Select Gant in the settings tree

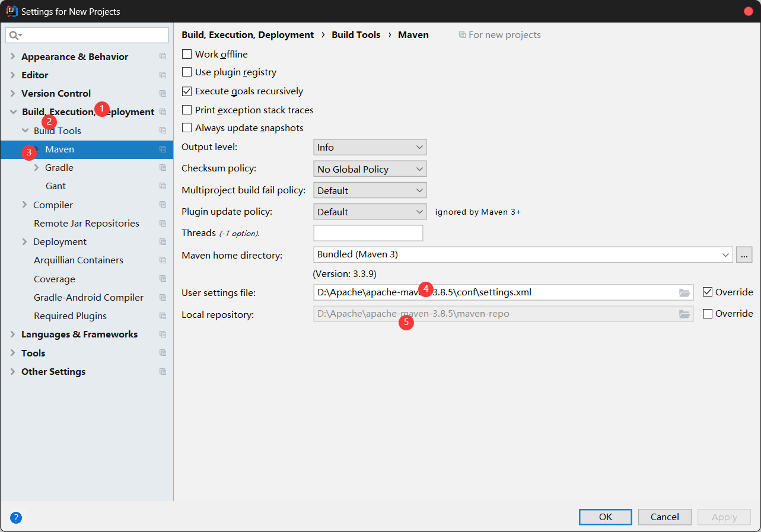click(56, 186)
